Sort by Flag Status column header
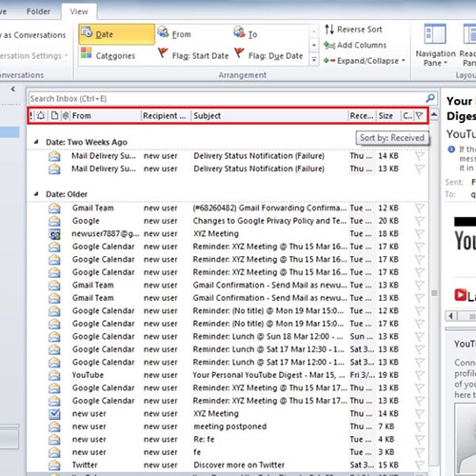 tap(420, 116)
